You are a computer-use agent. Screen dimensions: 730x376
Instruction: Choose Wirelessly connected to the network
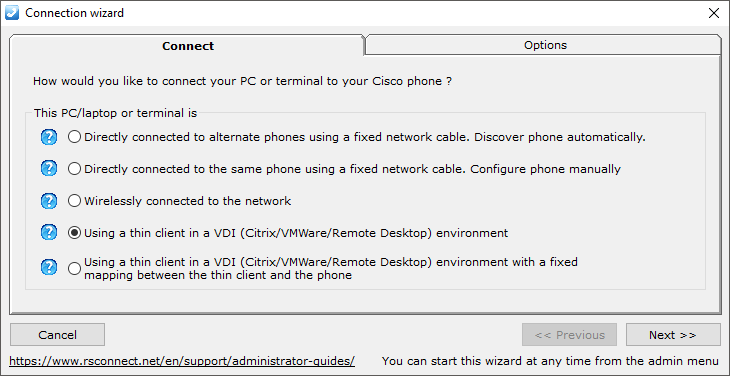pos(74,201)
